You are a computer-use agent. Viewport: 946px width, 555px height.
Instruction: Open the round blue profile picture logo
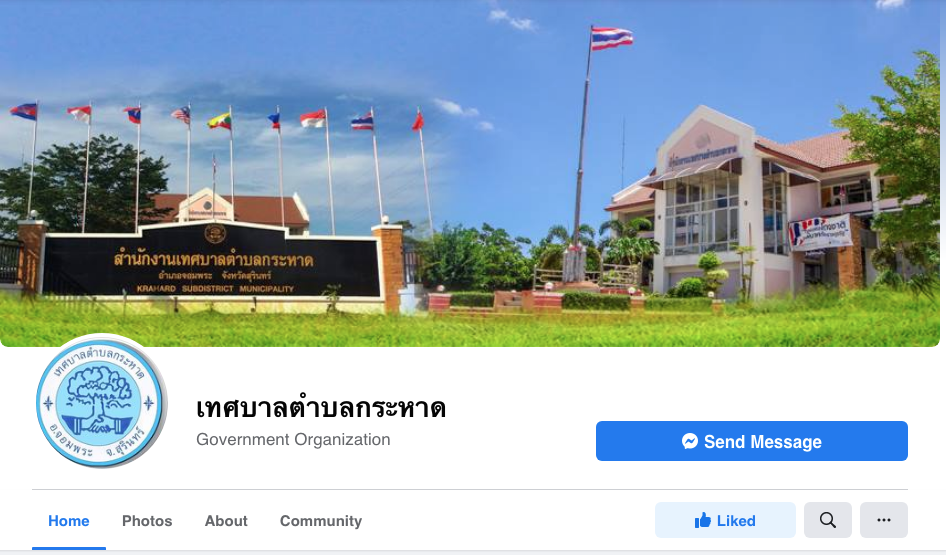click(x=101, y=401)
